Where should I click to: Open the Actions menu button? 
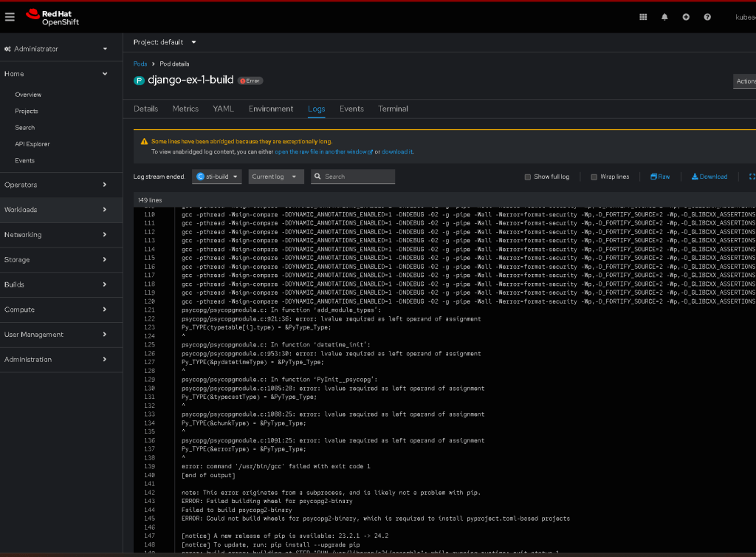744,81
